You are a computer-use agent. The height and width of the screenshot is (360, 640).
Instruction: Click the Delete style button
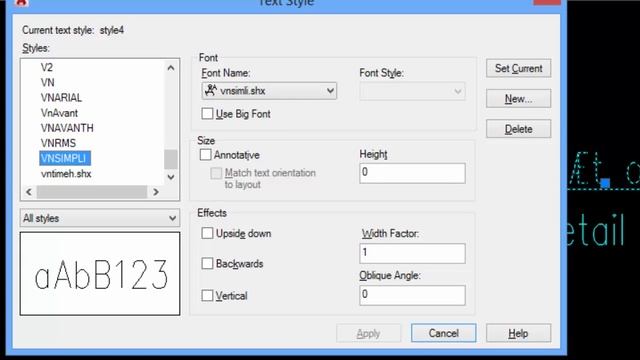click(x=518, y=129)
